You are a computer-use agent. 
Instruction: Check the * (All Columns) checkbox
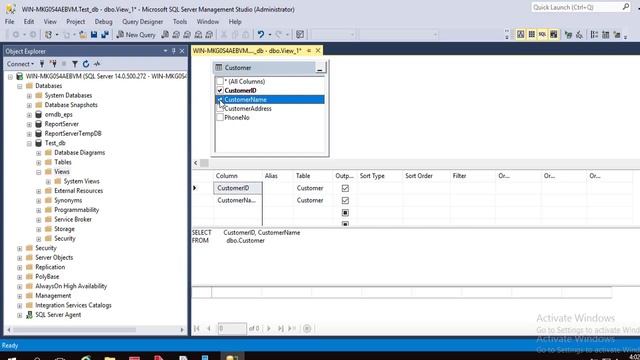(220, 81)
